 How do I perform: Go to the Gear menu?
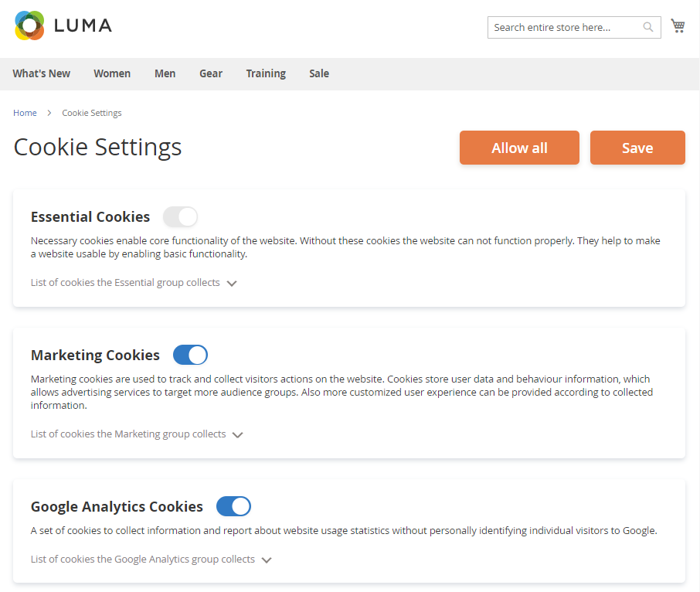(x=211, y=73)
